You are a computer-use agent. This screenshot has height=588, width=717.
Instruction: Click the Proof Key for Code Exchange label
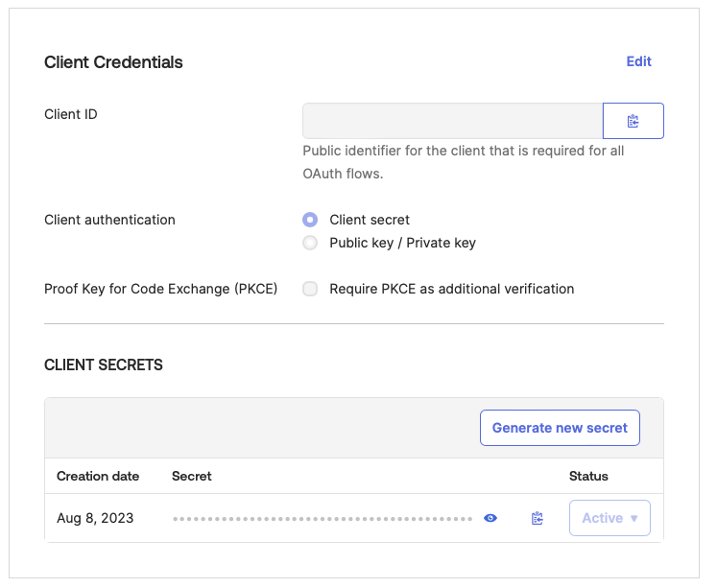[160, 289]
